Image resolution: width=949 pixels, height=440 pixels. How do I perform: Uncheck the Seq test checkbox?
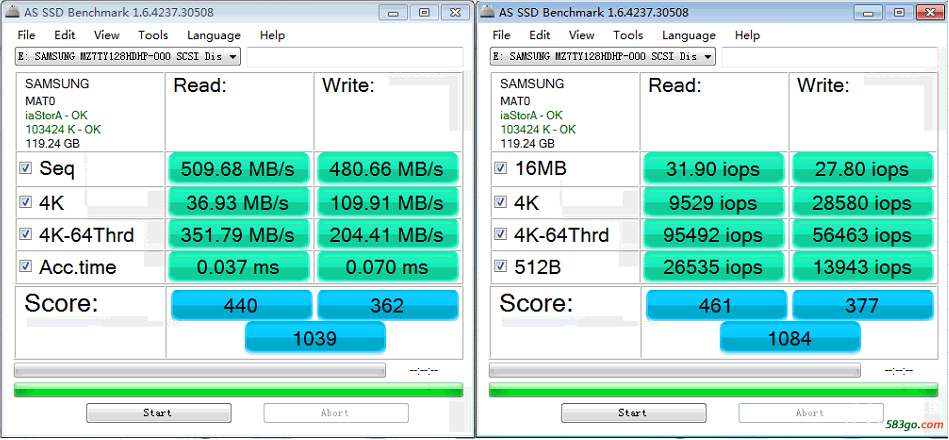pos(25,169)
